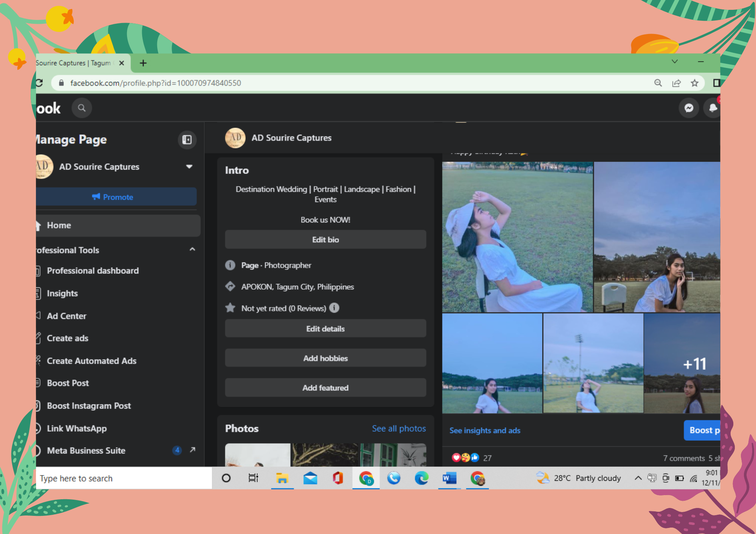Select Insights in the sidebar
The image size is (756, 534).
pyautogui.click(x=62, y=293)
